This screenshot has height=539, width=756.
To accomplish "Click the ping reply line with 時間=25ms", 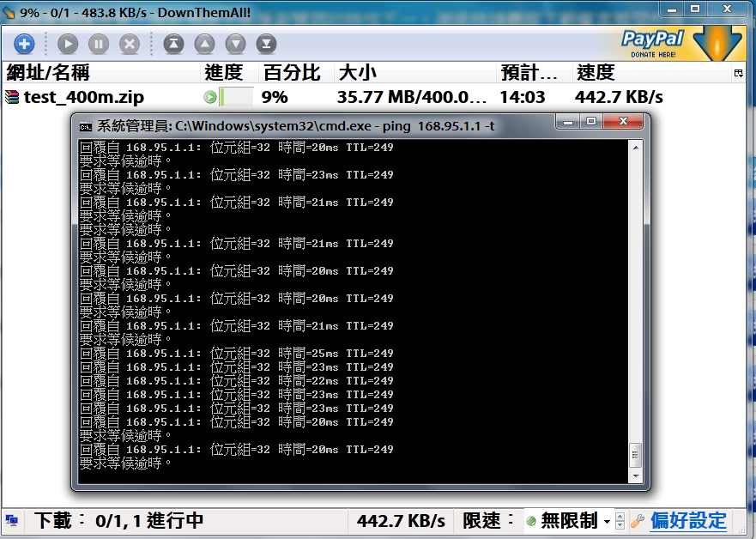I will coord(236,354).
